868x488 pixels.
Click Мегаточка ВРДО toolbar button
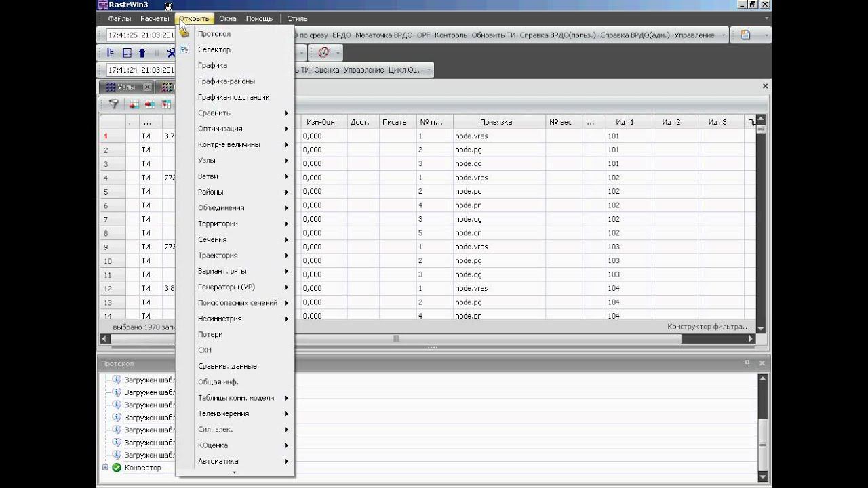(x=384, y=35)
